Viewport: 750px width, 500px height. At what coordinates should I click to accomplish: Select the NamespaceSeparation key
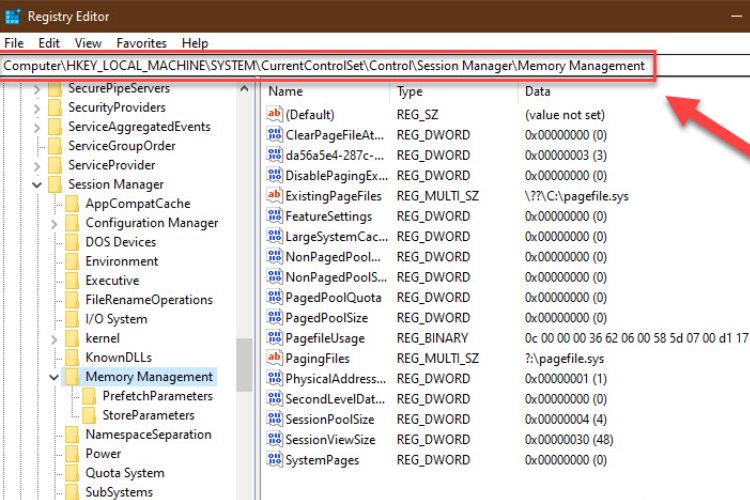148,434
